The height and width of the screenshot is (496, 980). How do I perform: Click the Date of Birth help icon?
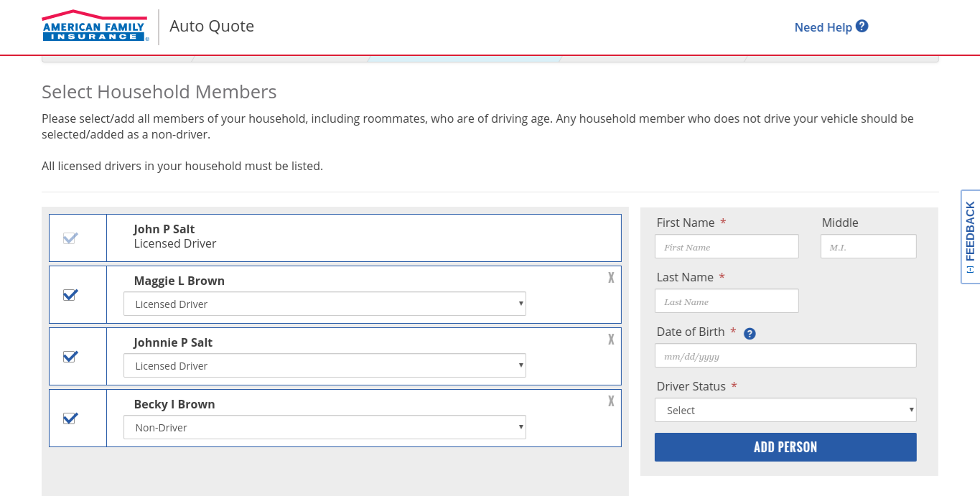pyautogui.click(x=750, y=333)
